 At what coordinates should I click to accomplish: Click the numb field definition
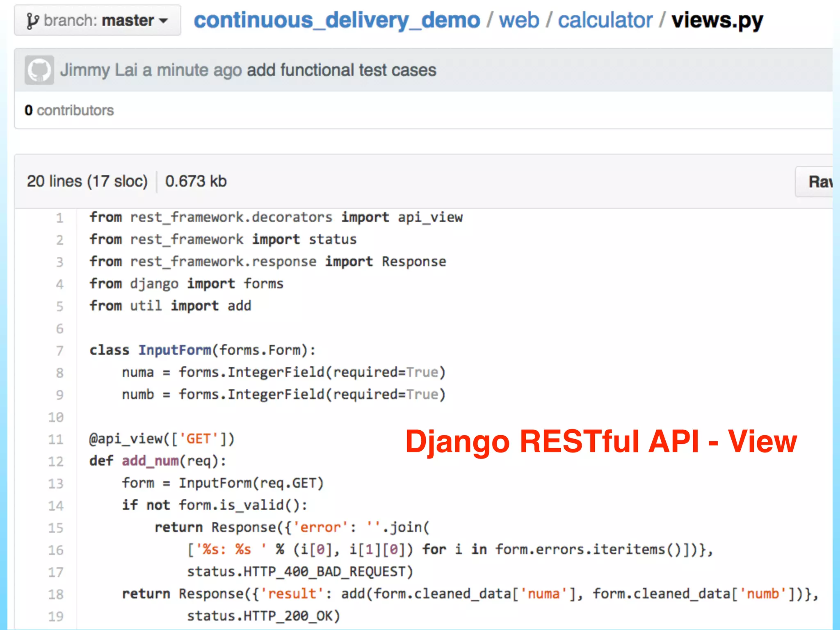284,395
